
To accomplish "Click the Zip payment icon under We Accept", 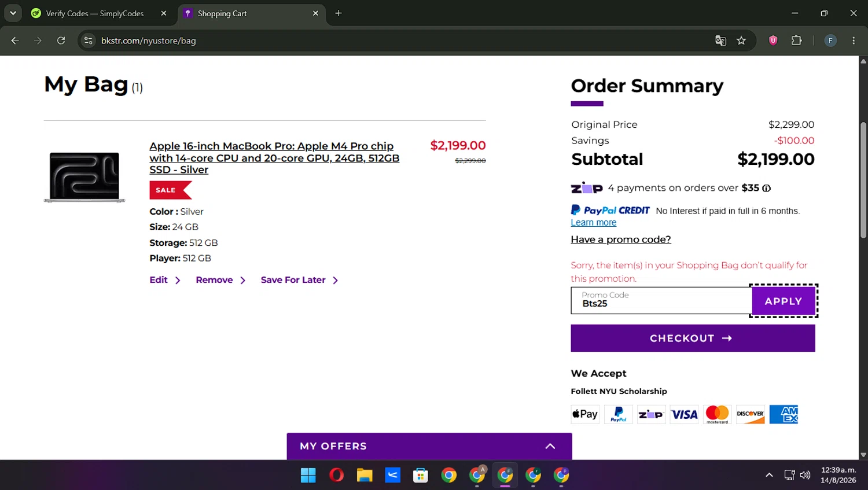I will point(652,414).
